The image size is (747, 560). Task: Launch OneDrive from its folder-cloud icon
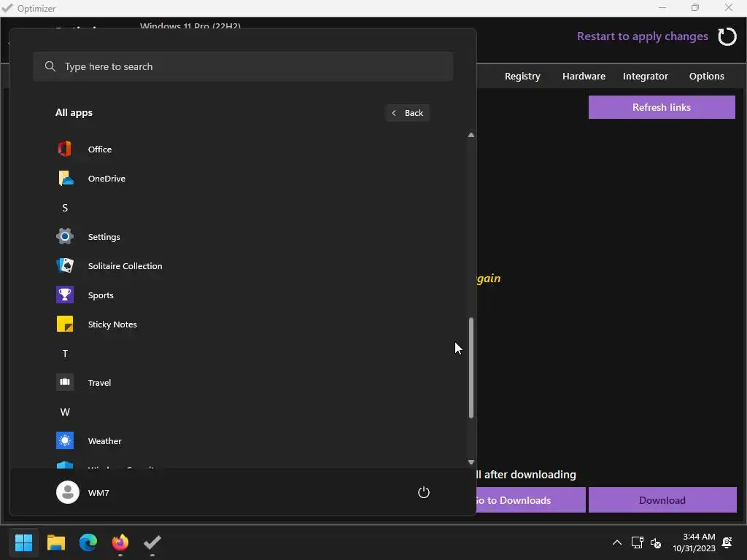click(65, 179)
